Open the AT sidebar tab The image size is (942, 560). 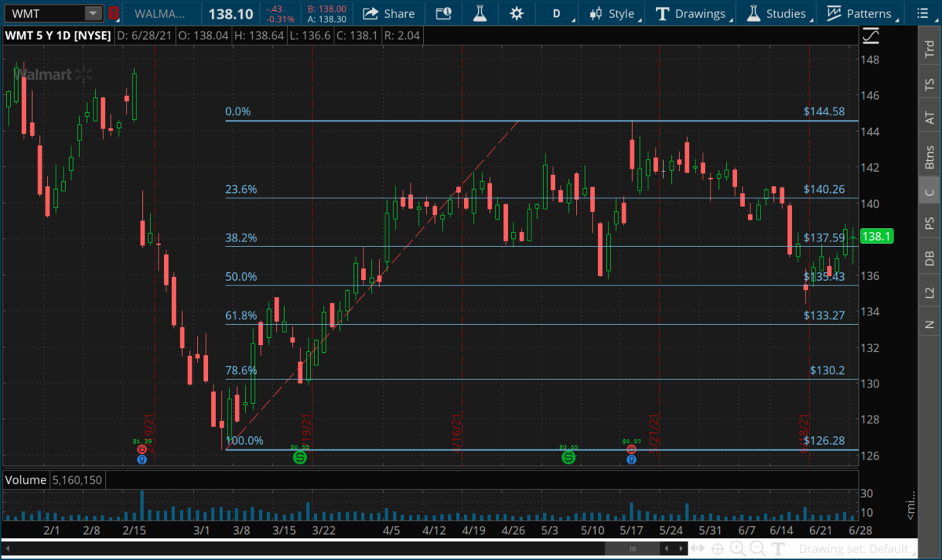pos(929,118)
